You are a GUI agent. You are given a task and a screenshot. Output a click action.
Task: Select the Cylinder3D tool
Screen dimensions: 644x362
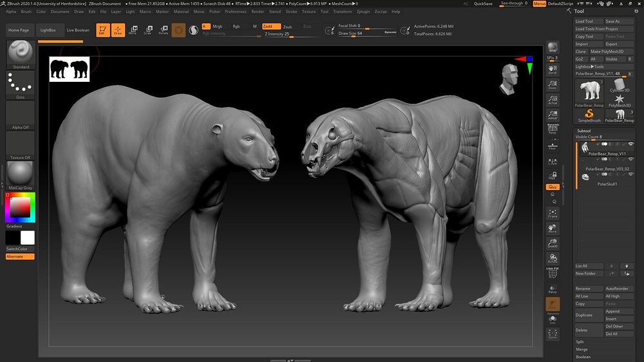point(620,86)
